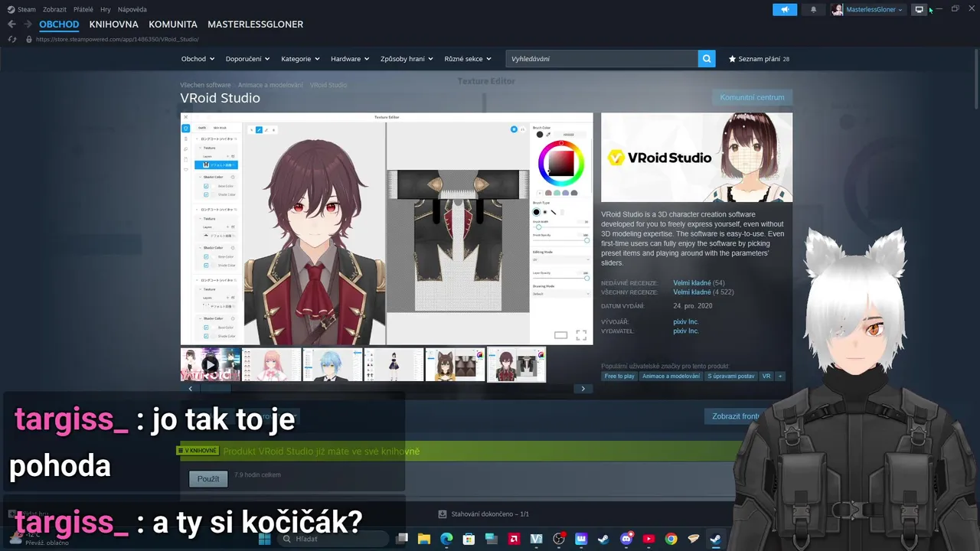
Task: Click the S správami postav tag
Action: point(730,377)
